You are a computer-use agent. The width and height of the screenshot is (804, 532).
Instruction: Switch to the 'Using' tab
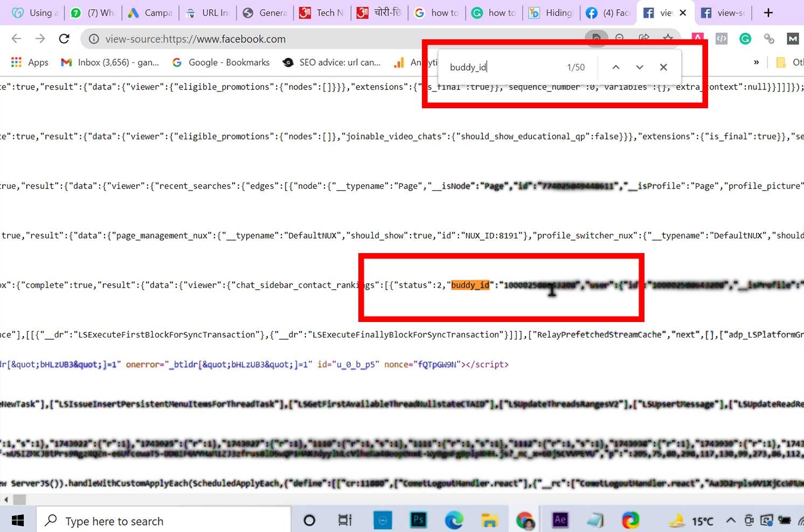(x=36, y=12)
